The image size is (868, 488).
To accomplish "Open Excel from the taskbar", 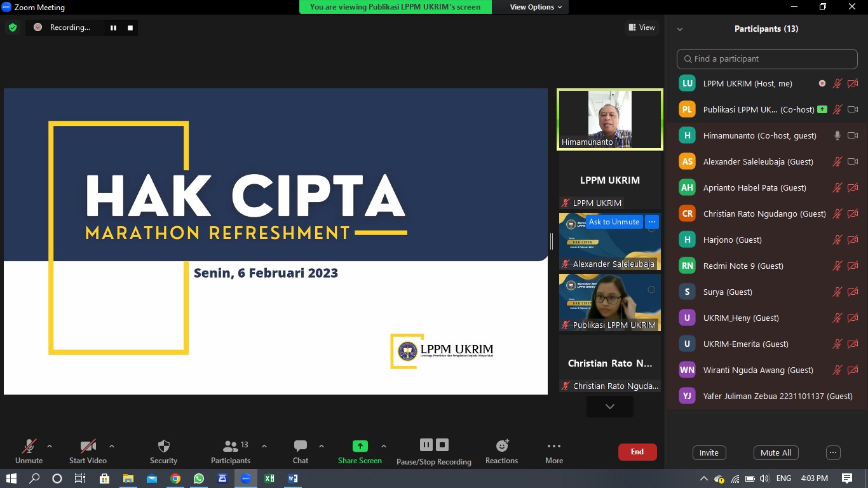I will [269, 478].
